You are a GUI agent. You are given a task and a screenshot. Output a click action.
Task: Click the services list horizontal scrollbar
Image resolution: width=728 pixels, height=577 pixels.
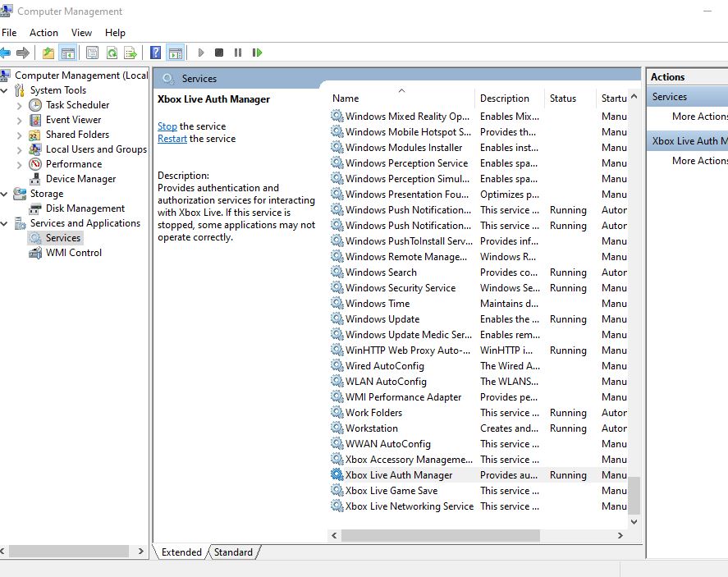pyautogui.click(x=440, y=535)
